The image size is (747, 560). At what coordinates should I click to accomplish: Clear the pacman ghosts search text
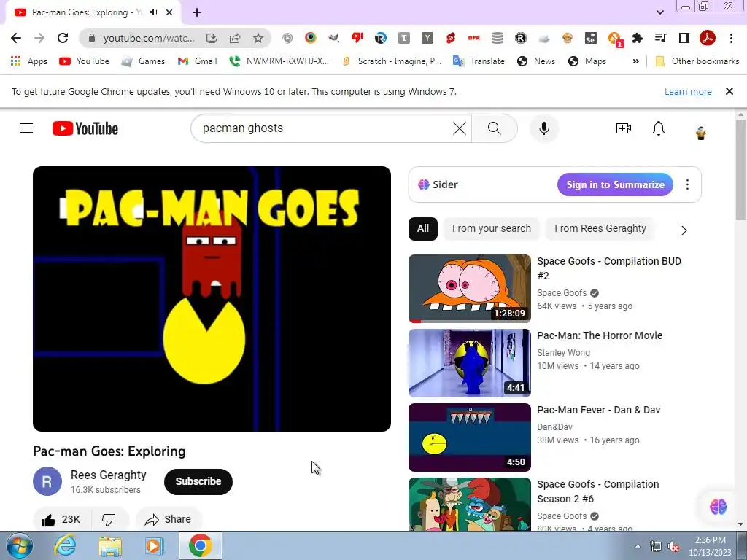coord(460,128)
